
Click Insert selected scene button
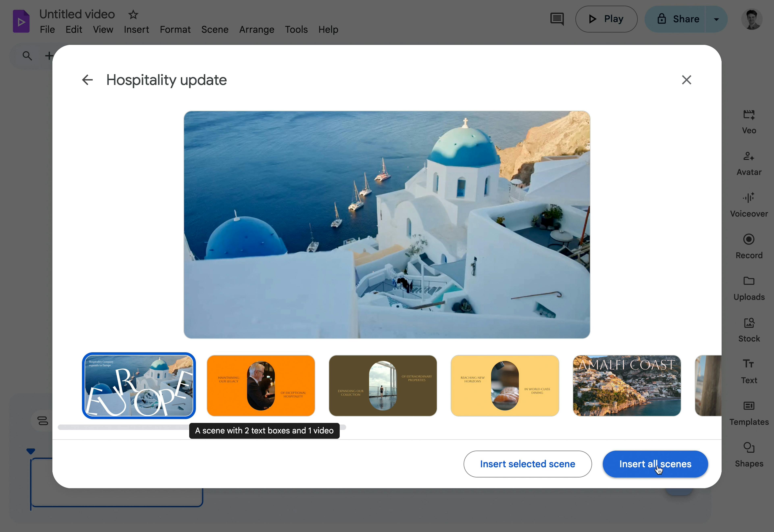click(x=527, y=464)
